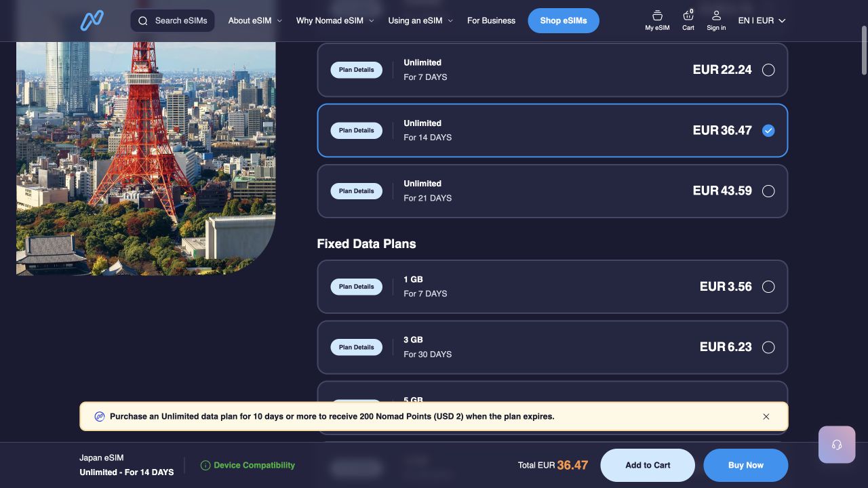Open Plan Details for 3 GB plan

[x=357, y=347]
